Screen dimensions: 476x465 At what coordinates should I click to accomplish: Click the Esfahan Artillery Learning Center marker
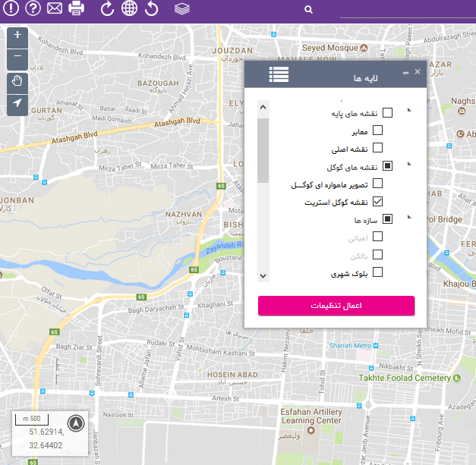(x=311, y=430)
